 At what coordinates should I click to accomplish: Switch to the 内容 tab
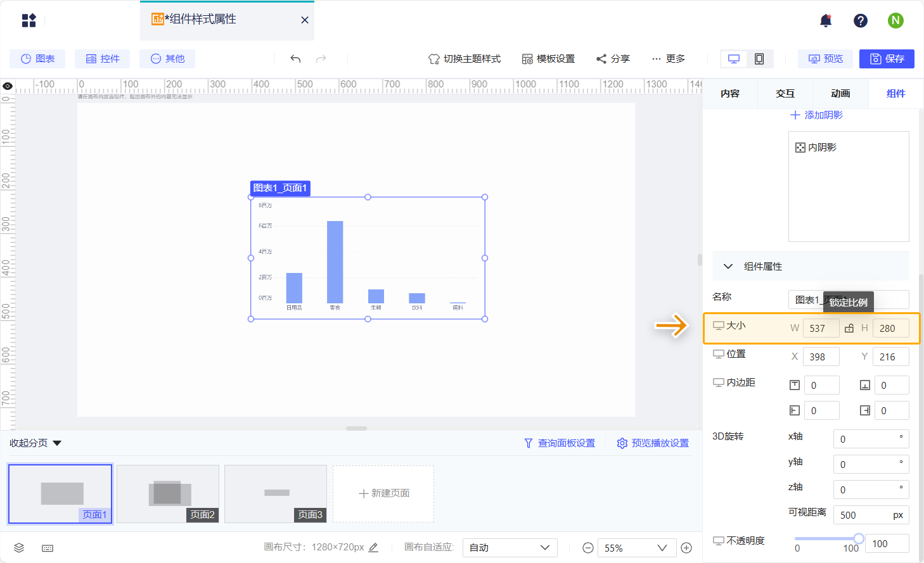click(730, 94)
